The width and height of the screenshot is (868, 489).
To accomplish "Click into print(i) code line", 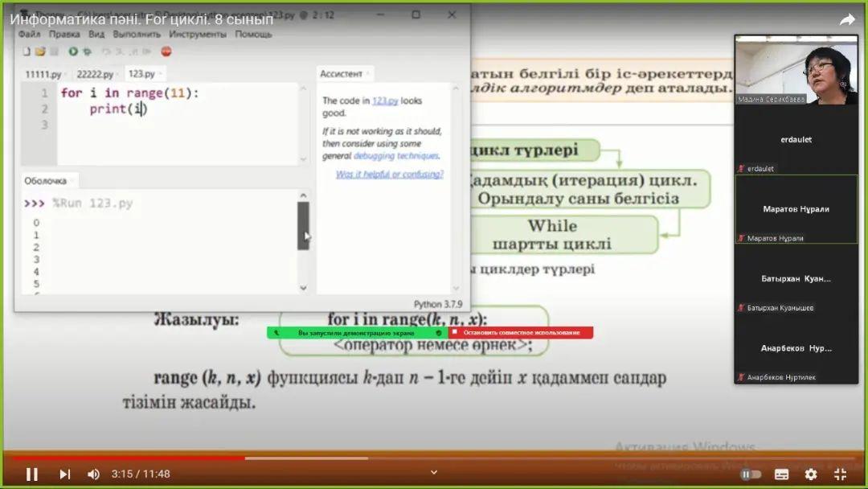I will [118, 109].
